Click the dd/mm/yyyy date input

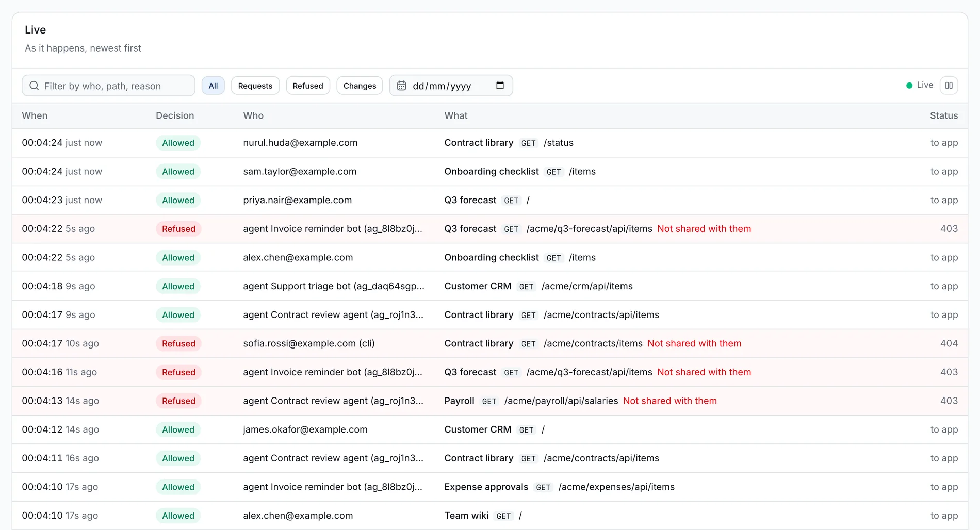pyautogui.click(x=451, y=86)
